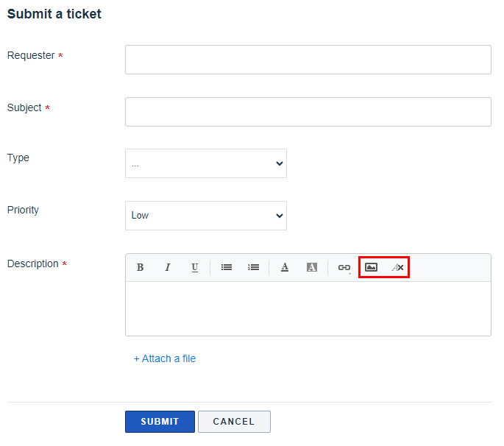Viewport: 504px width, 446px height.
Task: Insert a numbered list
Action: coord(253,267)
